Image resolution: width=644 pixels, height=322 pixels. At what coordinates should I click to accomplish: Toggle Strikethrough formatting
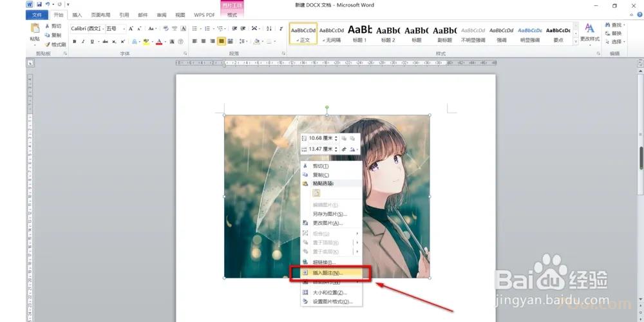pyautogui.click(x=105, y=41)
